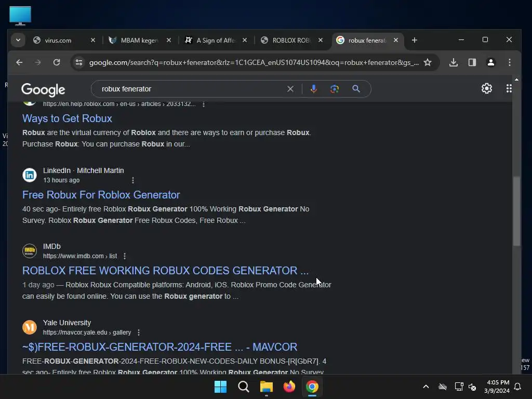The height and width of the screenshot is (399, 532).
Task: Click the muted volume tray icon
Action: pyautogui.click(x=472, y=387)
